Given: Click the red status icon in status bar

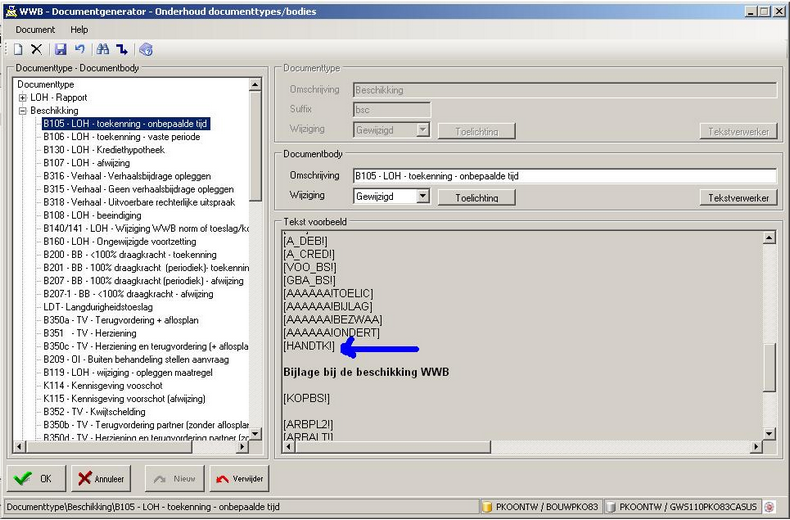Looking at the screenshot, I should click(x=769, y=507).
